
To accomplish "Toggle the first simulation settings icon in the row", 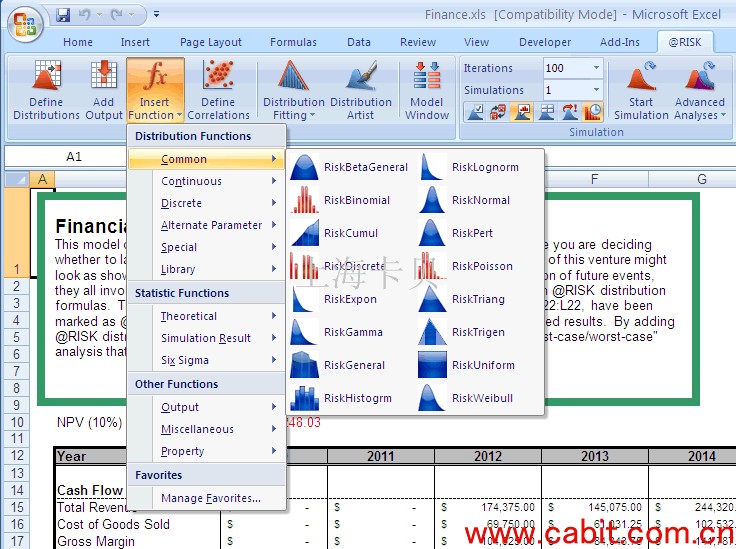I will [x=475, y=112].
